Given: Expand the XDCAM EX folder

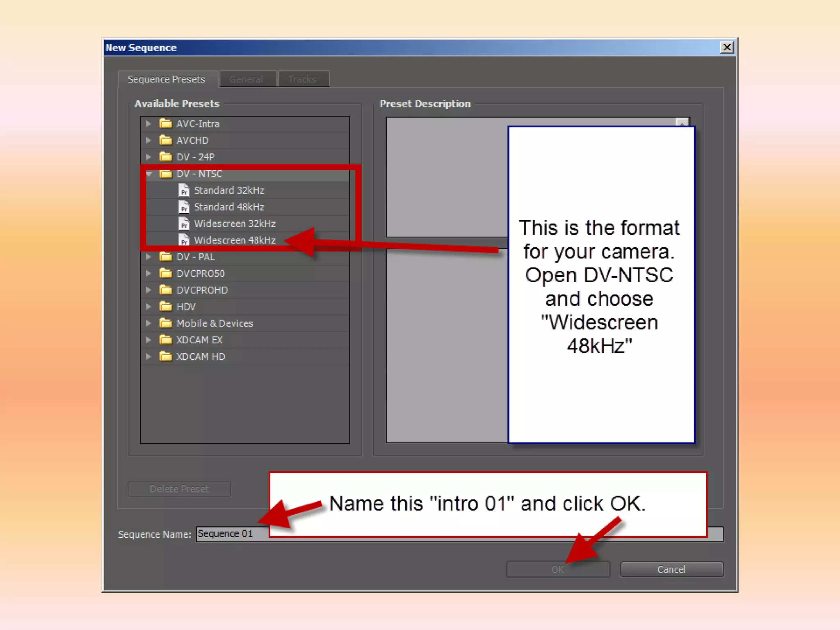Looking at the screenshot, I should (148, 340).
